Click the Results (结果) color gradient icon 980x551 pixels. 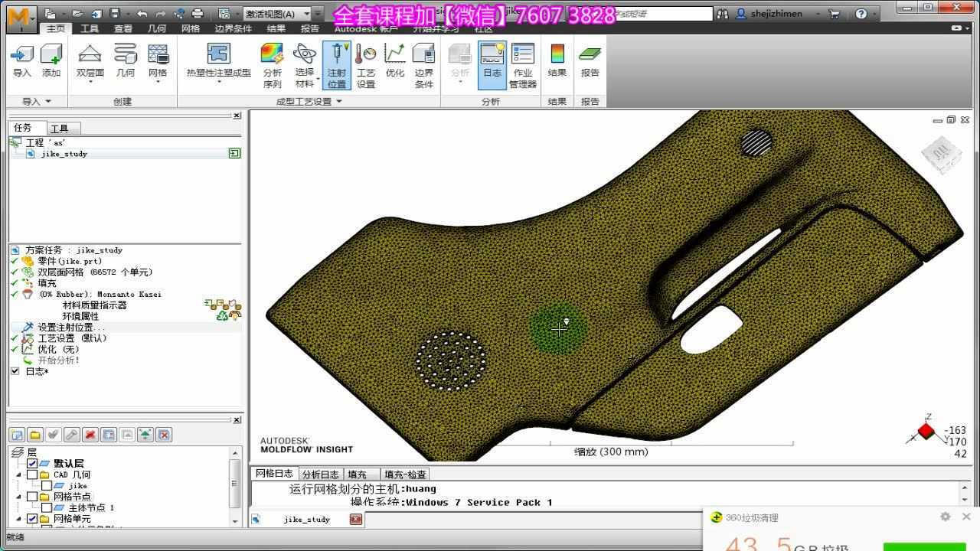(x=557, y=61)
